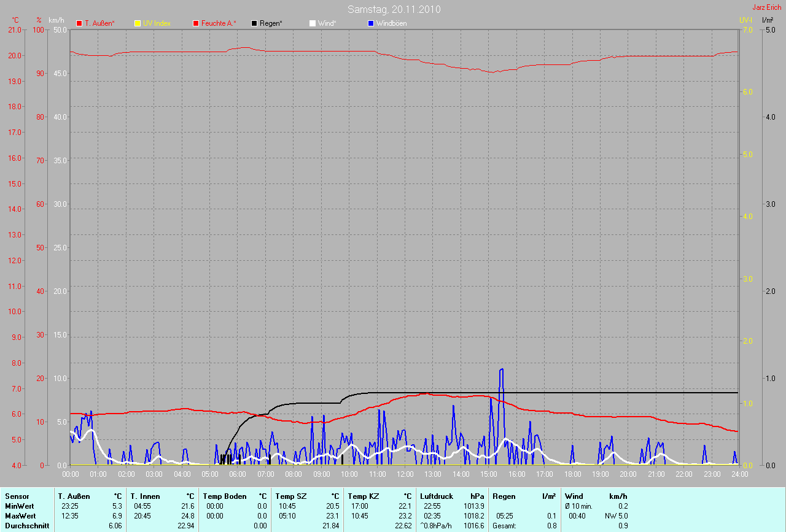786x532 pixels.
Task: Click the Regen Gesamt label in table
Action: [x=504, y=526]
